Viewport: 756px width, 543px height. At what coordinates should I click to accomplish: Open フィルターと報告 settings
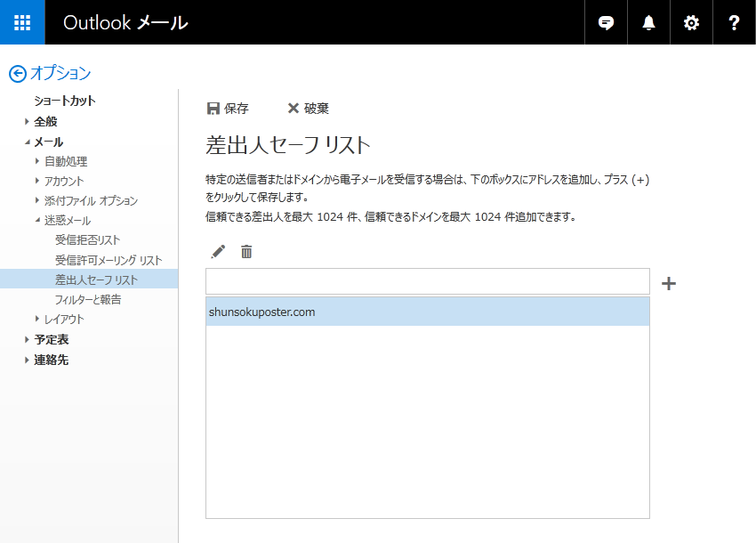click(x=87, y=299)
